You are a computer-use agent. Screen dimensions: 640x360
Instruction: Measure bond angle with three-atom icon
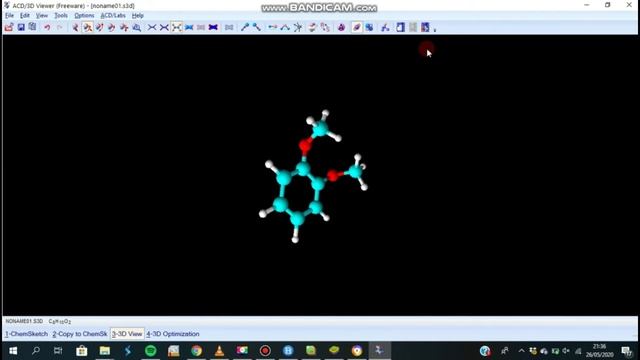pyautogui.click(x=285, y=27)
